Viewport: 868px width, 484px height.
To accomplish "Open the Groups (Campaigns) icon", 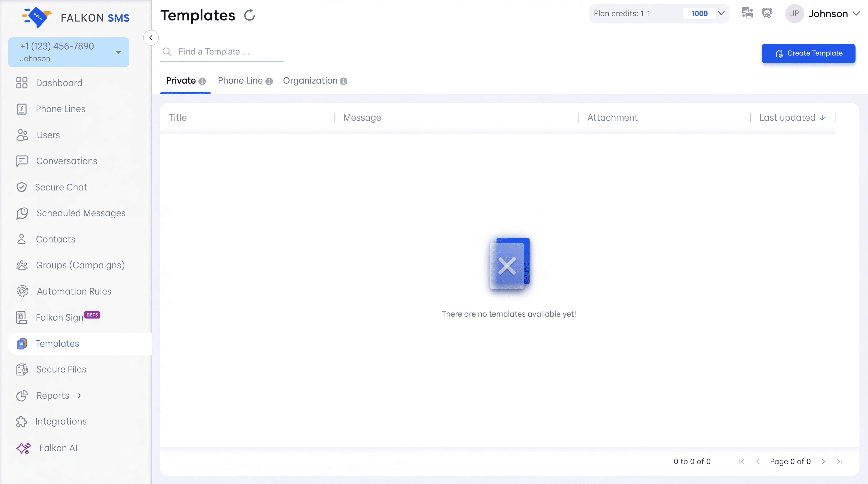I will coord(22,265).
